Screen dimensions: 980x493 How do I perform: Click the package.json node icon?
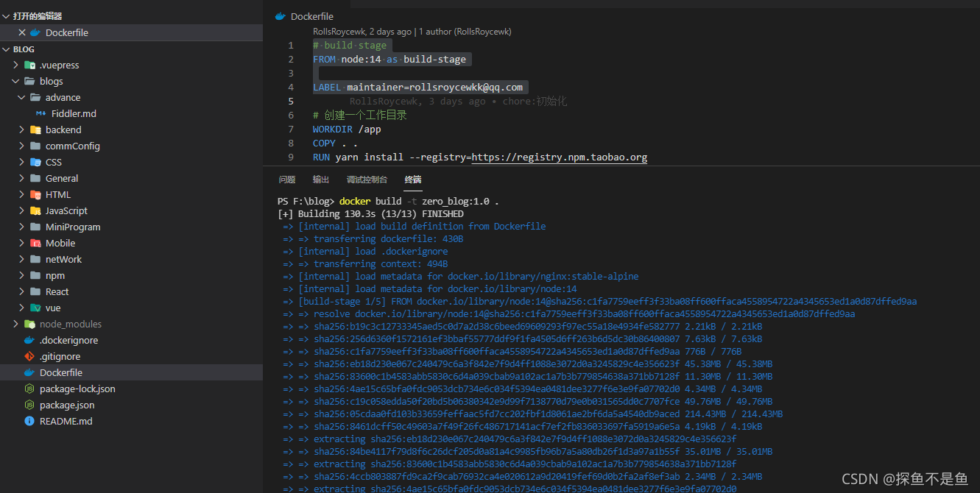tap(29, 405)
